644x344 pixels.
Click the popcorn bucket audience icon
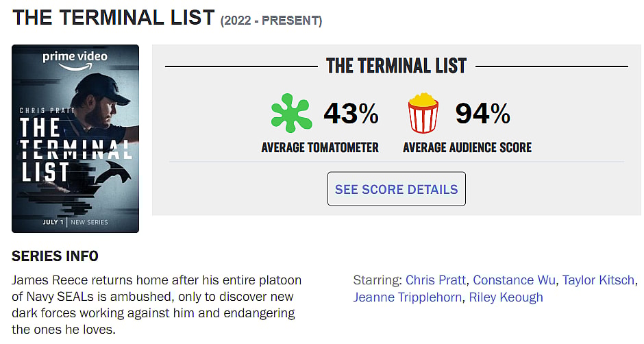tap(423, 114)
